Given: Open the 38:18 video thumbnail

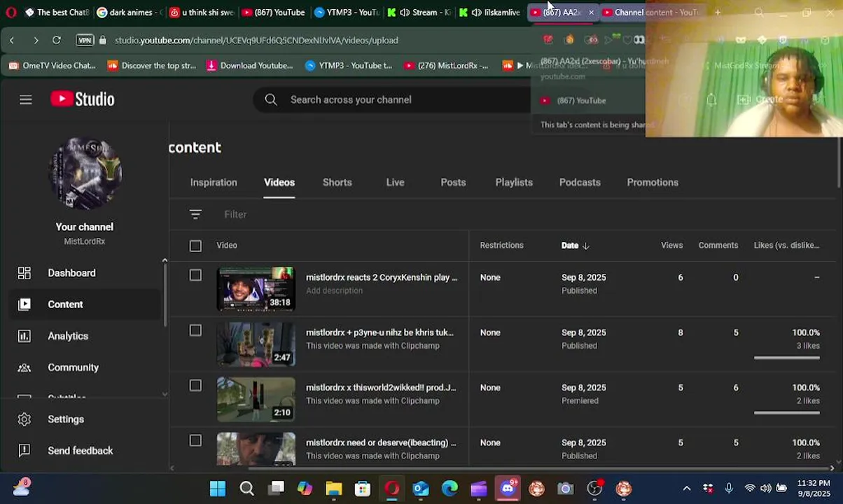Looking at the screenshot, I should 256,288.
